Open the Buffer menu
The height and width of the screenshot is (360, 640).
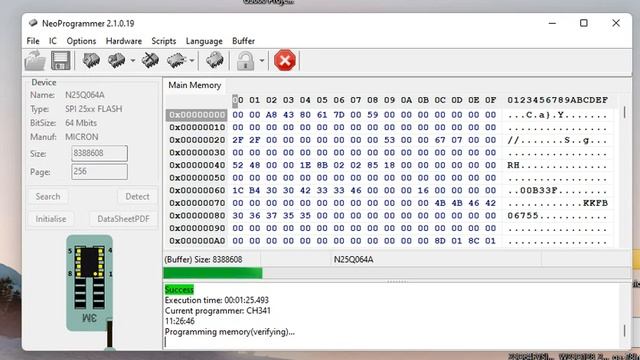click(243, 41)
